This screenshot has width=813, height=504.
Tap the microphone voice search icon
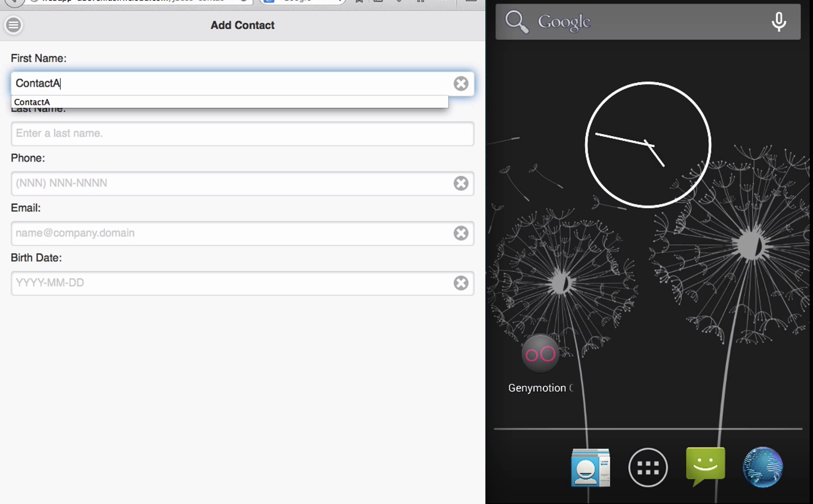[778, 22]
